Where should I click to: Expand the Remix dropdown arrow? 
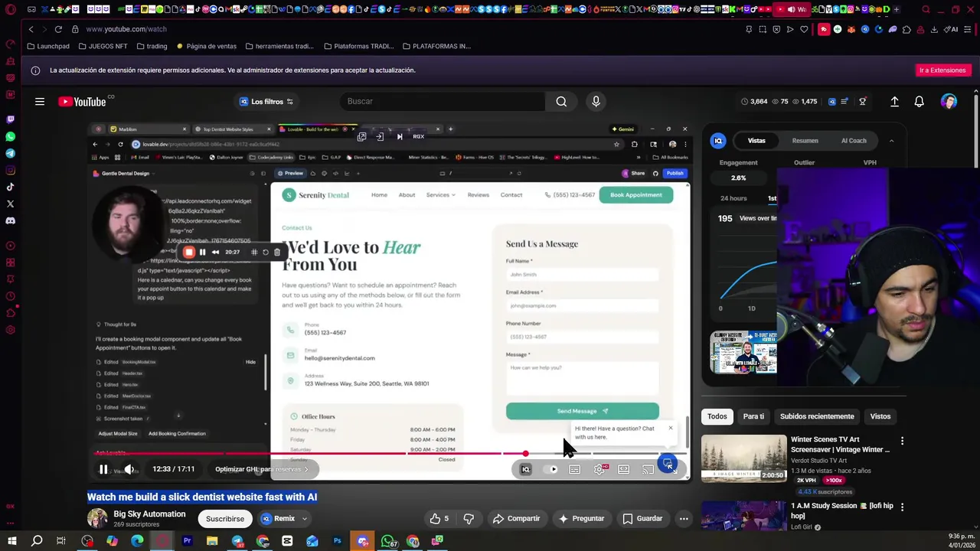point(304,519)
